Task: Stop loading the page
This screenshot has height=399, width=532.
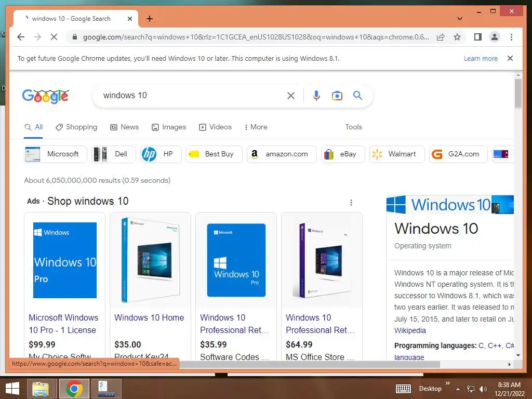Action: pyautogui.click(x=54, y=37)
